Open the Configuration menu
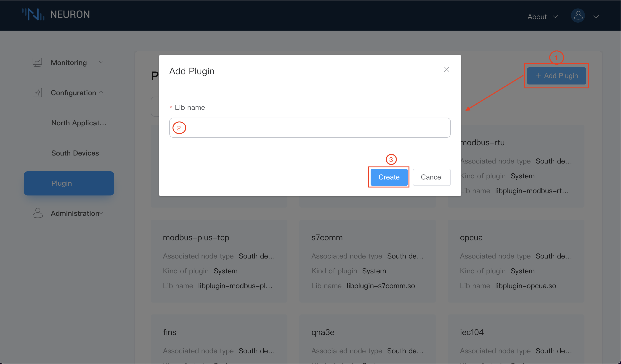Viewport: 621px width, 364px height. (73, 93)
